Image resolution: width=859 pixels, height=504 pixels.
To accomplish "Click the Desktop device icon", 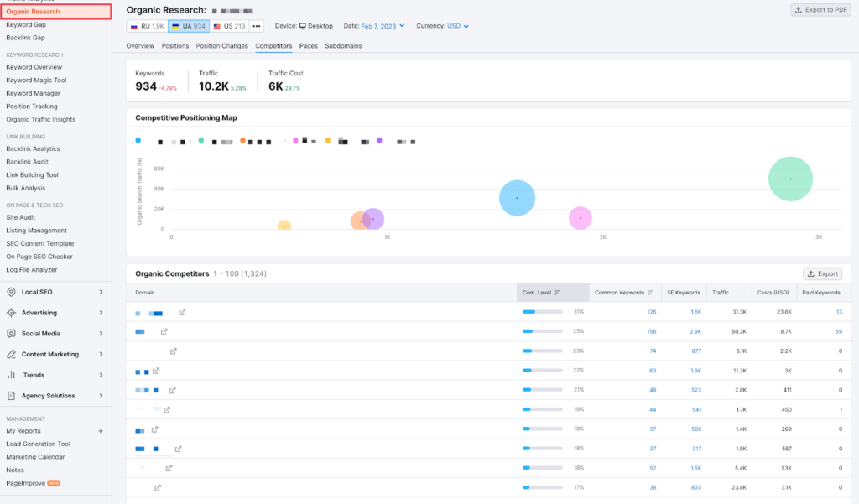I will 304,25.
